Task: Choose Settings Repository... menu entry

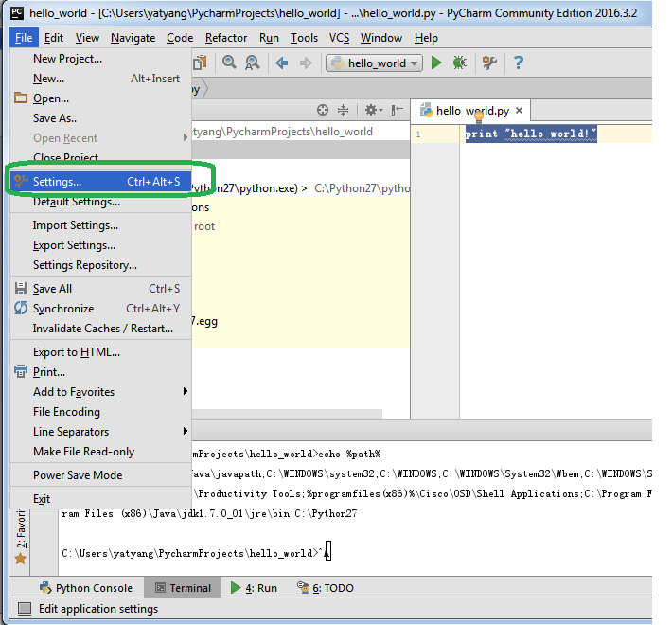Action: [100, 265]
